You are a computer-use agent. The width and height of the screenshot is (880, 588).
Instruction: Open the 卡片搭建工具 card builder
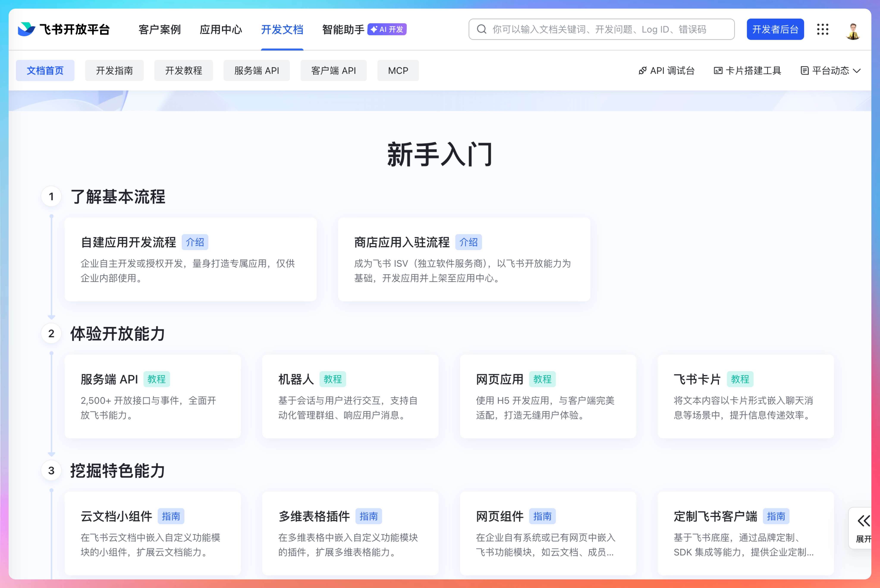tap(747, 70)
